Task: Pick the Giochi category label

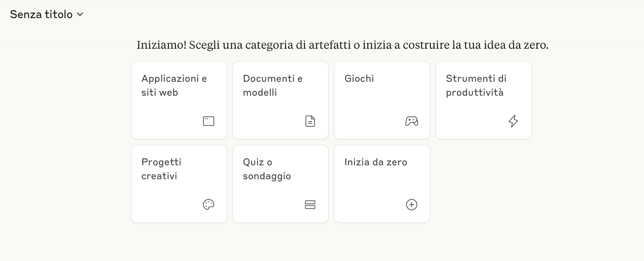Action: coord(359,79)
